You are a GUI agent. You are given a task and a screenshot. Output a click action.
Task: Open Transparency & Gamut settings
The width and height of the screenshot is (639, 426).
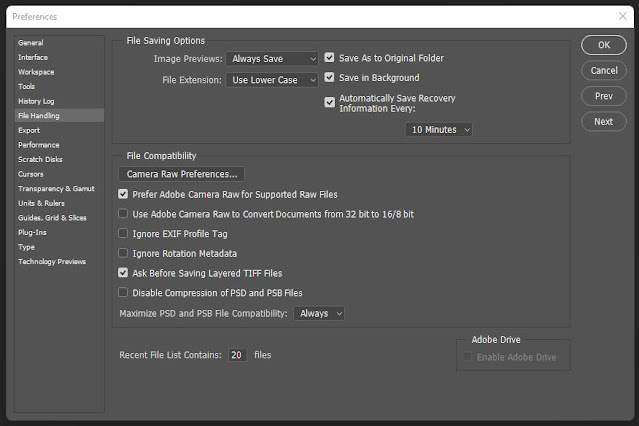pos(56,189)
